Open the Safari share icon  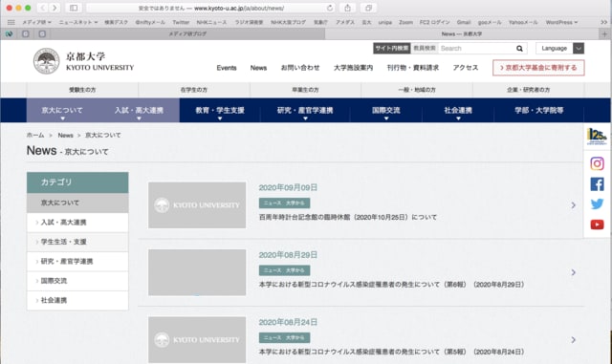coord(347,8)
